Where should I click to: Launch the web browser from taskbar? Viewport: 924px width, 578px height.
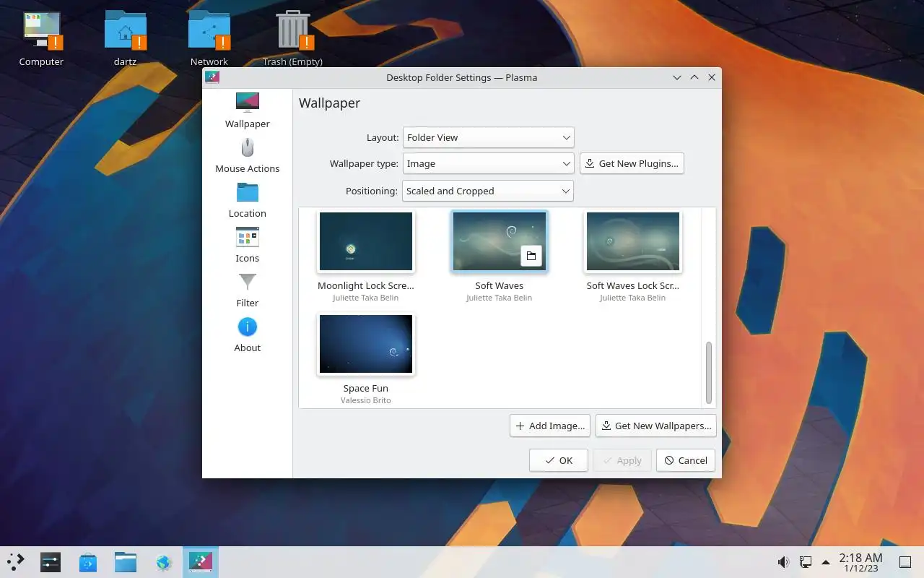tap(163, 562)
